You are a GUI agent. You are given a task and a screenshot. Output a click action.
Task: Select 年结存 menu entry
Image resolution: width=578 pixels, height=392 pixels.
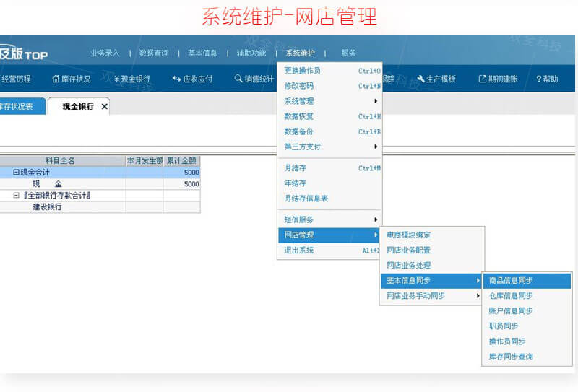pyautogui.click(x=330, y=183)
